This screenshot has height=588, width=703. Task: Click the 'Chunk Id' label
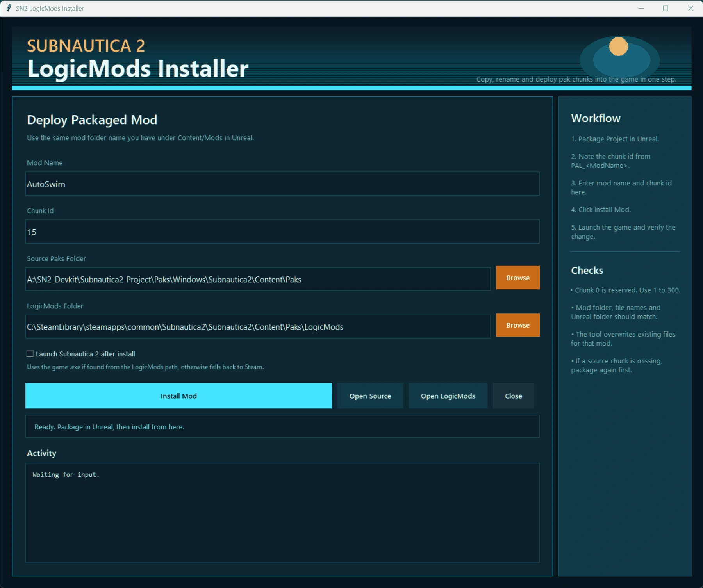(x=40, y=210)
